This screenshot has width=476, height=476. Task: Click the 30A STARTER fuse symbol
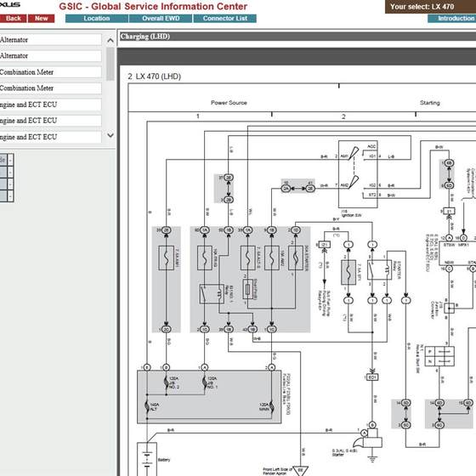pos(296,258)
